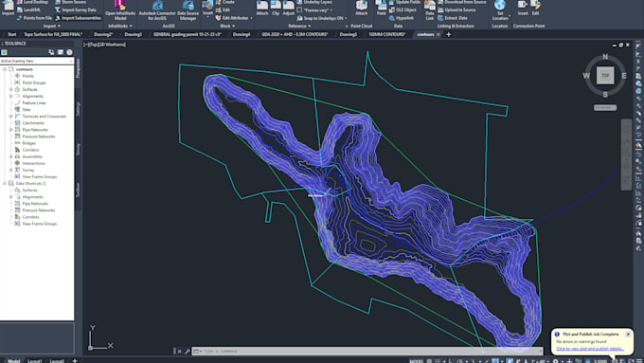The image size is (644, 363).
Task: Expand the Survey tree node
Action: point(11,170)
